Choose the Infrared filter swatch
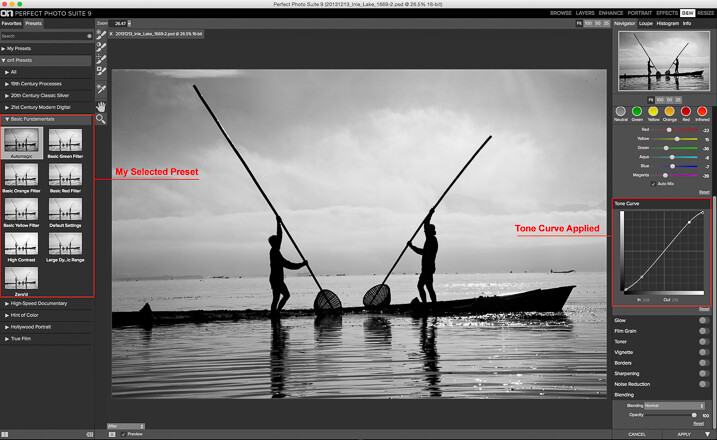Image resolution: width=717 pixels, height=440 pixels. [702, 111]
